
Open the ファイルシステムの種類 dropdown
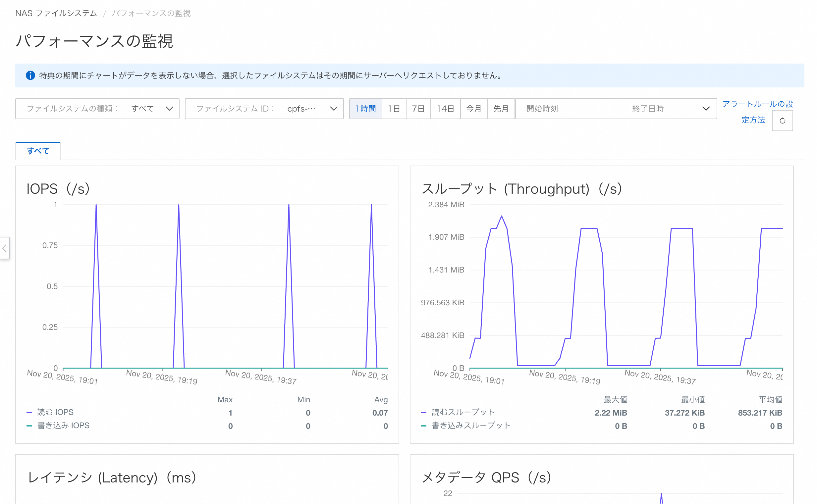coord(97,109)
